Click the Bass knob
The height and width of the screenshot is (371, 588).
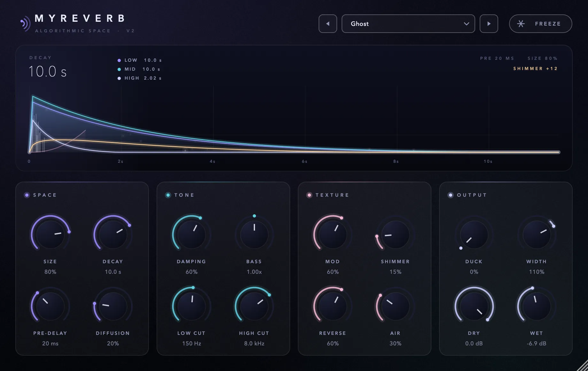[254, 234]
